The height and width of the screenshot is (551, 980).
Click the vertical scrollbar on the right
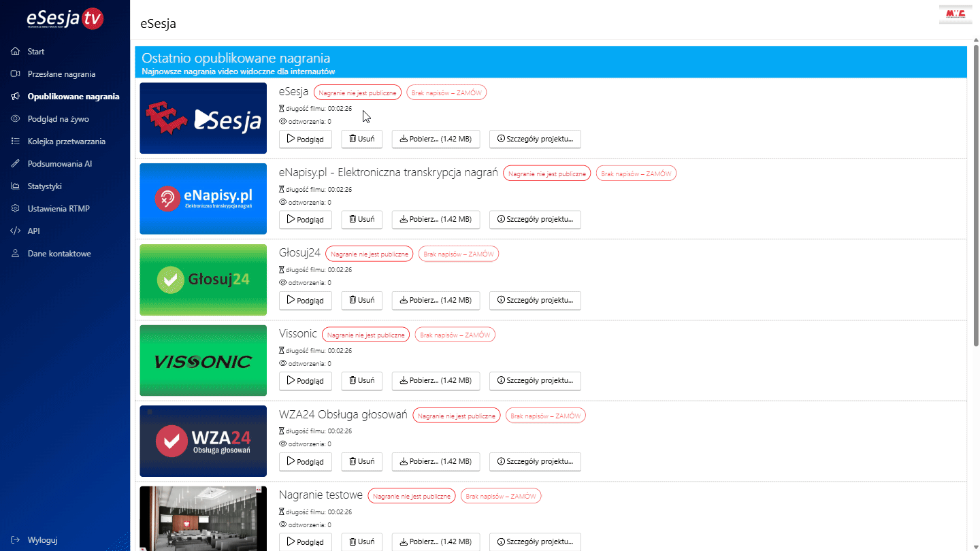[x=975, y=204]
